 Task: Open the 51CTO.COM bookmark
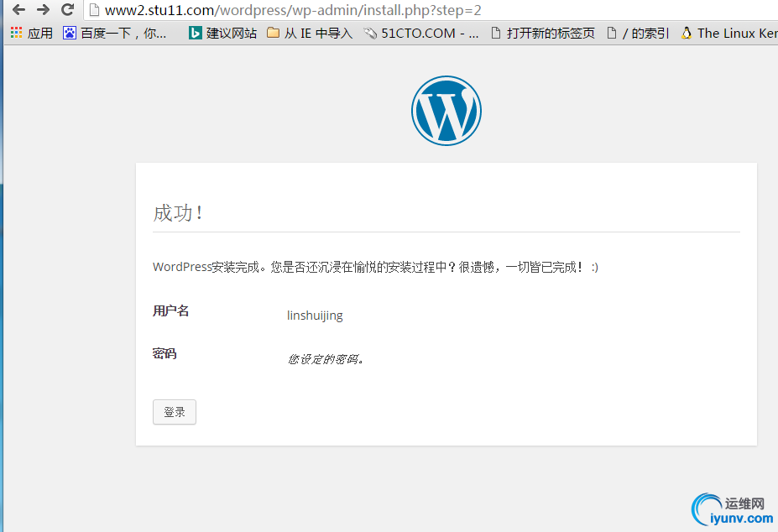click(430, 34)
